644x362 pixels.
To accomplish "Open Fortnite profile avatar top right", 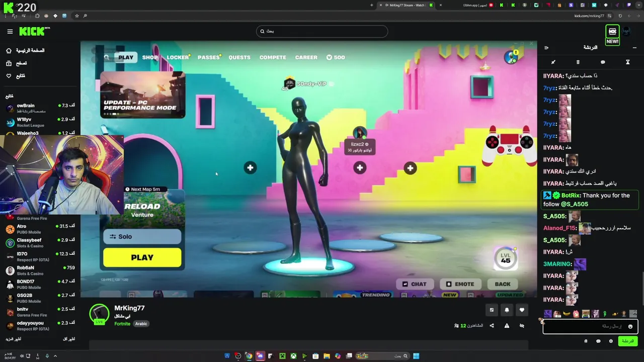I will coord(511,57).
